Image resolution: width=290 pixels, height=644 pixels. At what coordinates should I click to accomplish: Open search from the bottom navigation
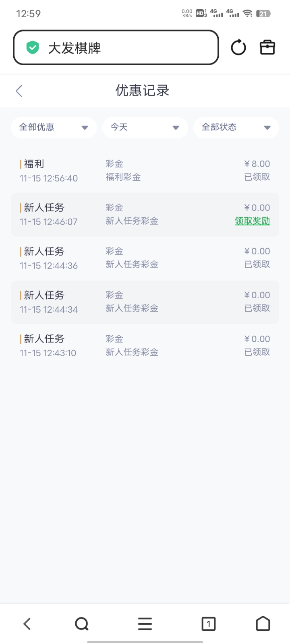point(82,624)
